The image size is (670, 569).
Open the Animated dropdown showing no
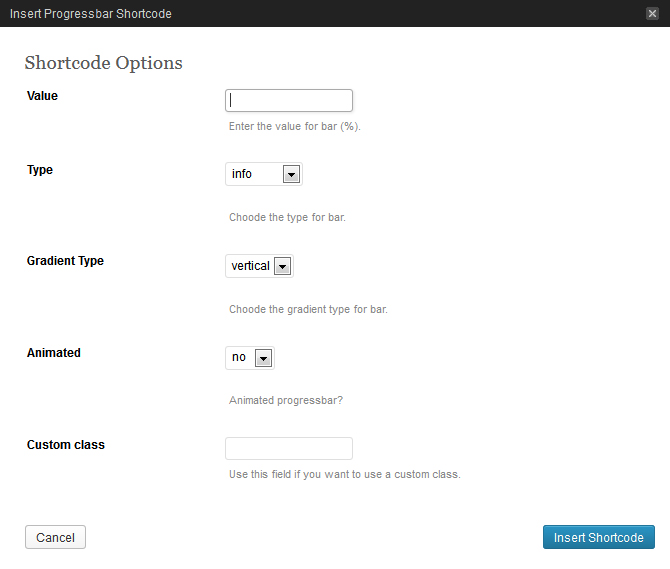[x=250, y=357]
